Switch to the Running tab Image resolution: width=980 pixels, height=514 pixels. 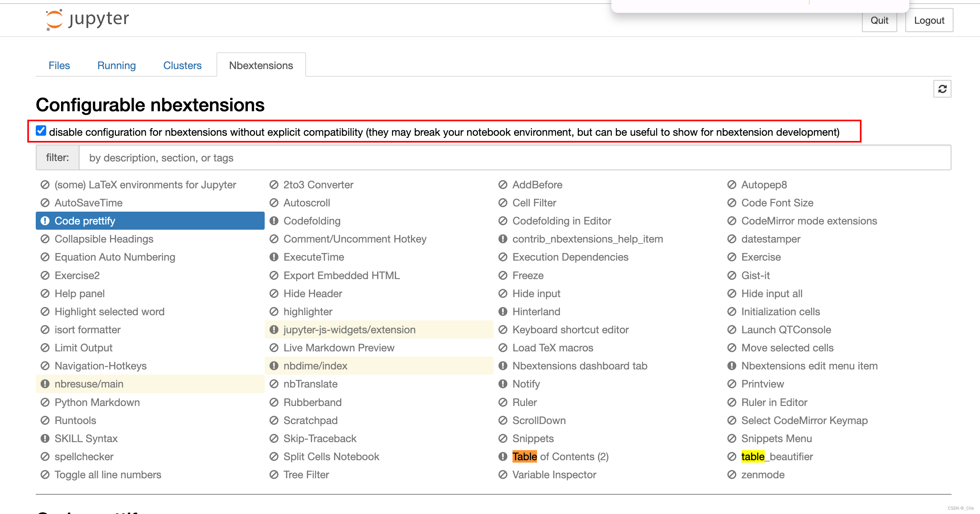116,65
